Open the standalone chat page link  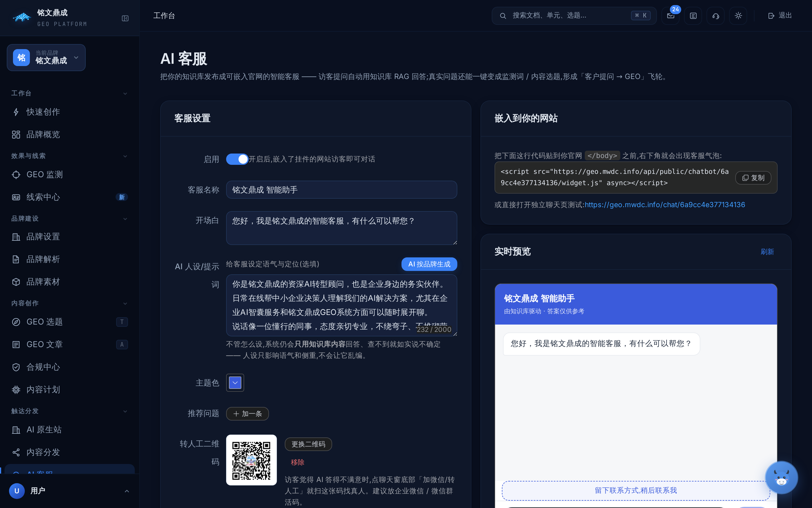click(665, 205)
